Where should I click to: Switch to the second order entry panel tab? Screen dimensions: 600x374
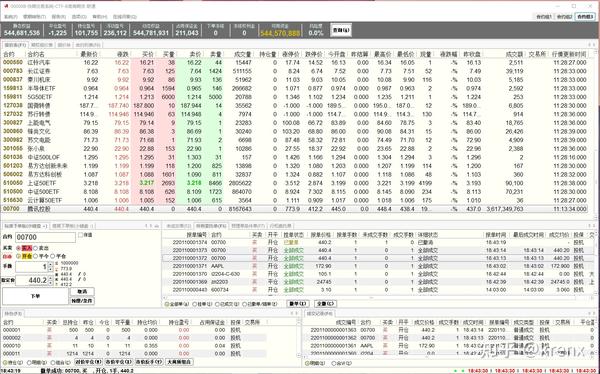(72, 226)
